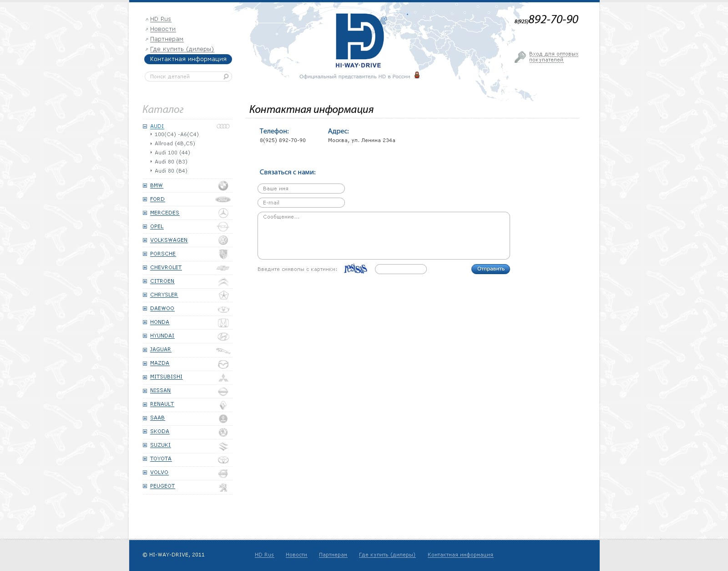The height and width of the screenshot is (571, 728).
Task: Open Партнерам in the top menu
Action: tap(167, 39)
